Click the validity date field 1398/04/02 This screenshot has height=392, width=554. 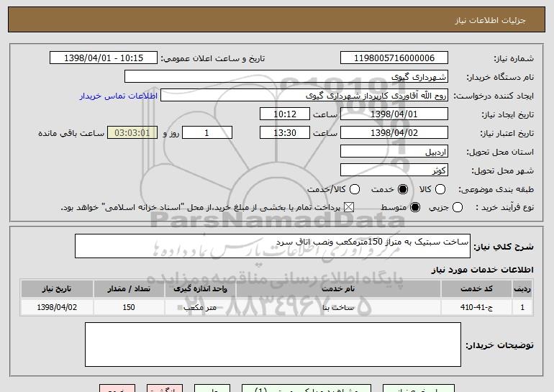394,133
